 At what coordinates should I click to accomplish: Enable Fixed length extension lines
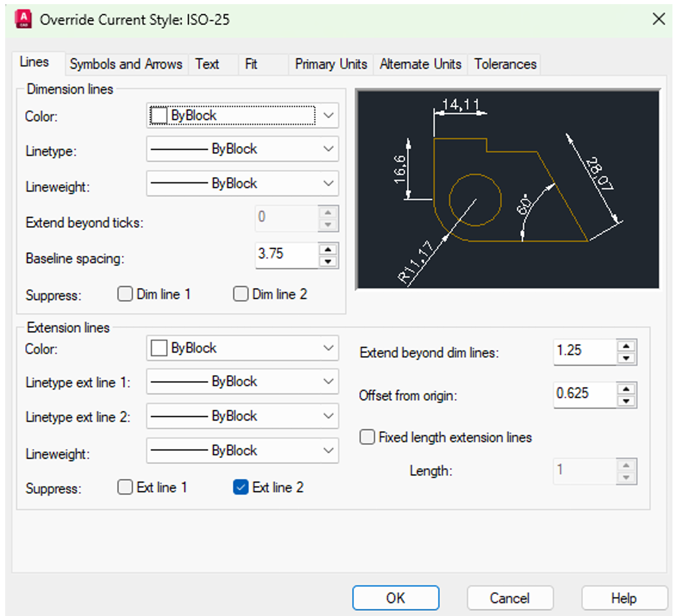coord(367,437)
